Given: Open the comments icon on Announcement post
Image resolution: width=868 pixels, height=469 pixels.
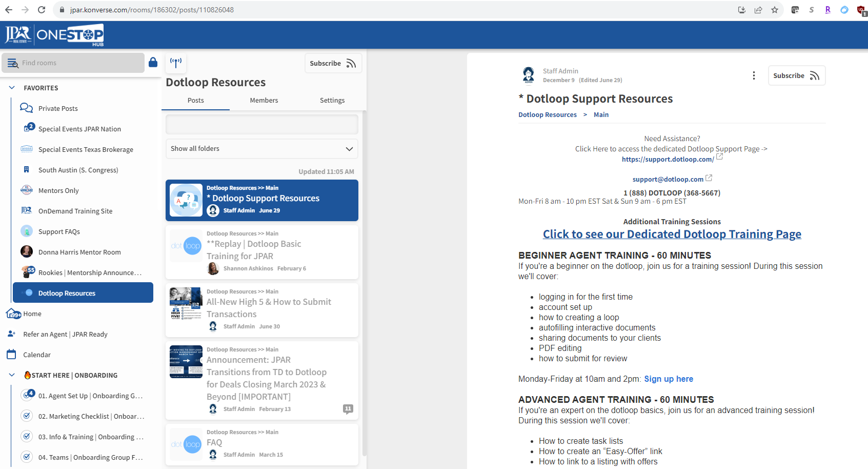Looking at the screenshot, I should click(x=348, y=409).
